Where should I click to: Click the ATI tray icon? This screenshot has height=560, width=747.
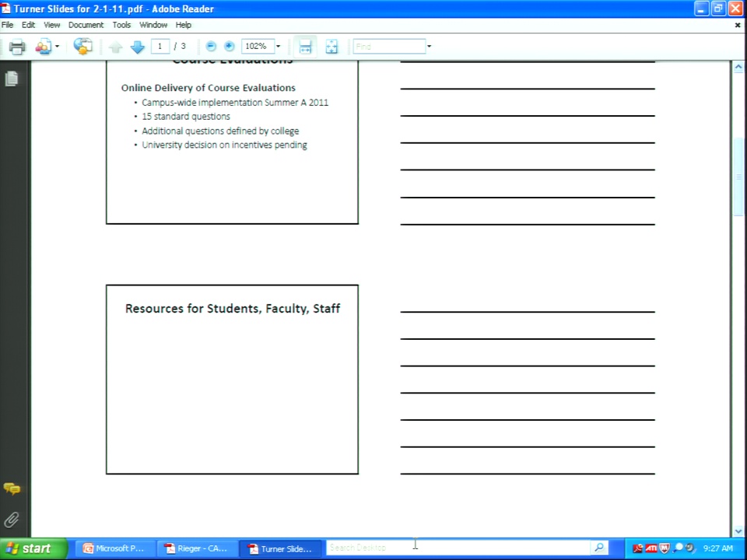tap(651, 548)
